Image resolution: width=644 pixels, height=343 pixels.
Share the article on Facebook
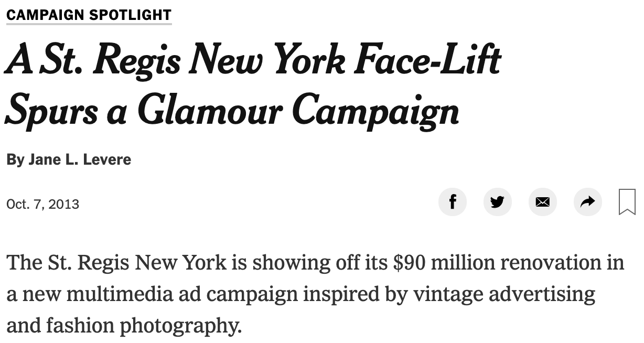(x=452, y=201)
